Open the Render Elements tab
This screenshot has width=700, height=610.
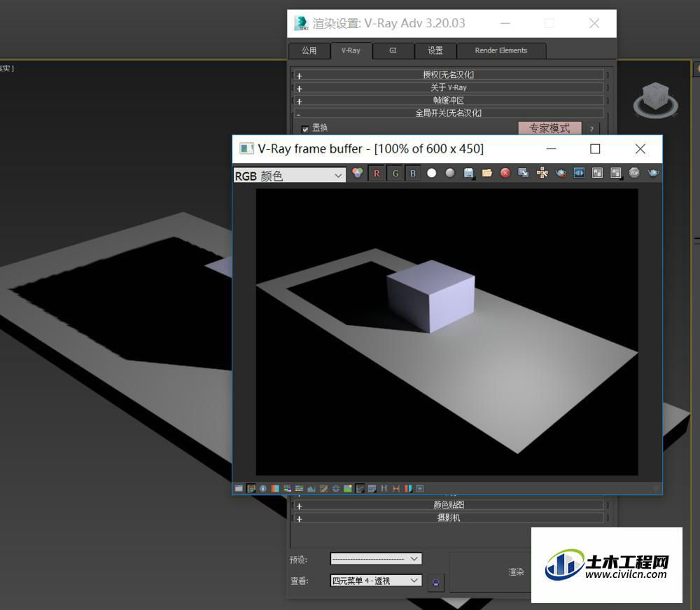501,50
